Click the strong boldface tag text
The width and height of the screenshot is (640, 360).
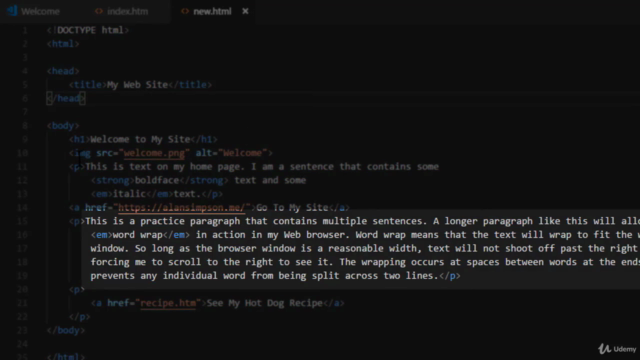click(160, 180)
